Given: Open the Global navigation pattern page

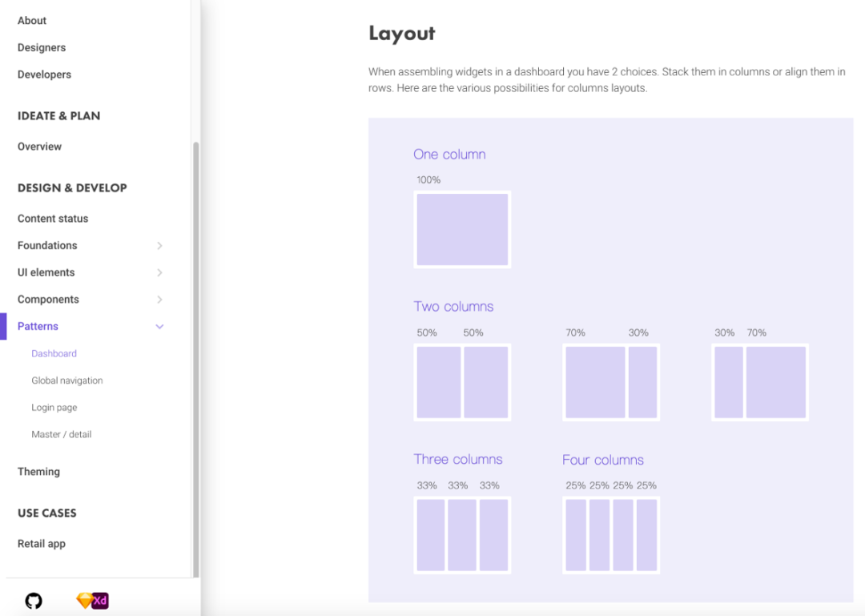Looking at the screenshot, I should pos(67,380).
